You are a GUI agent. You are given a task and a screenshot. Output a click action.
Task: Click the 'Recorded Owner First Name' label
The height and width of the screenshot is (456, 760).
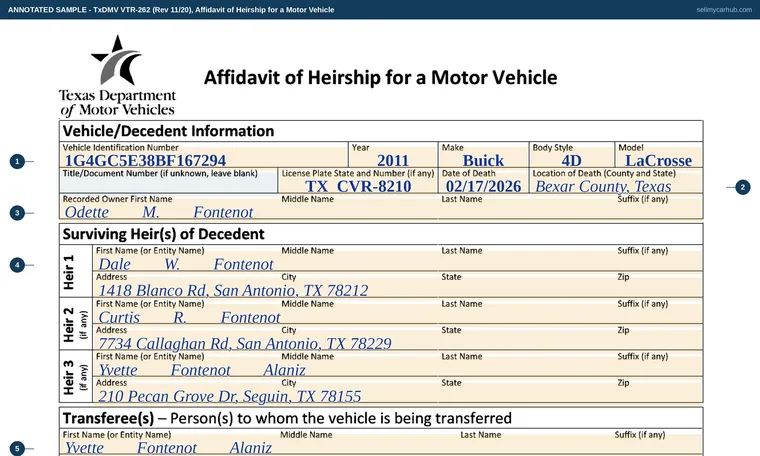pos(117,199)
